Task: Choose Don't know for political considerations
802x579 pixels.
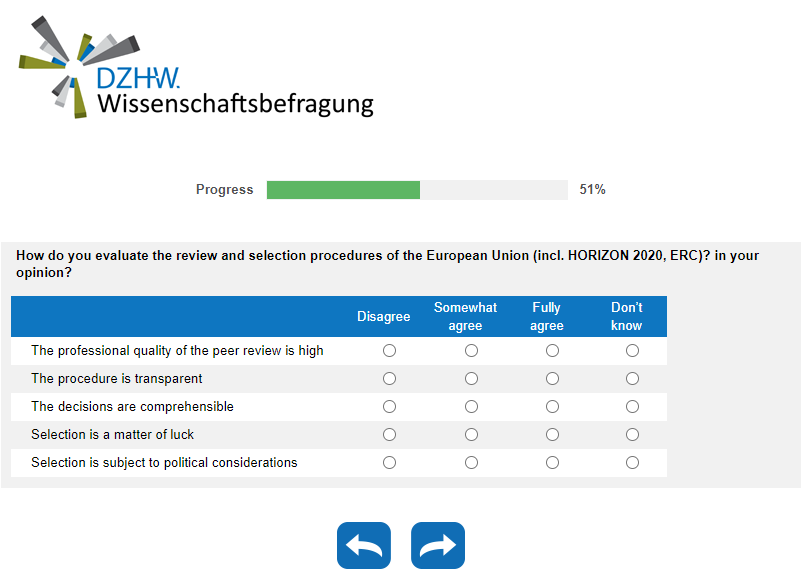Action: (x=632, y=463)
